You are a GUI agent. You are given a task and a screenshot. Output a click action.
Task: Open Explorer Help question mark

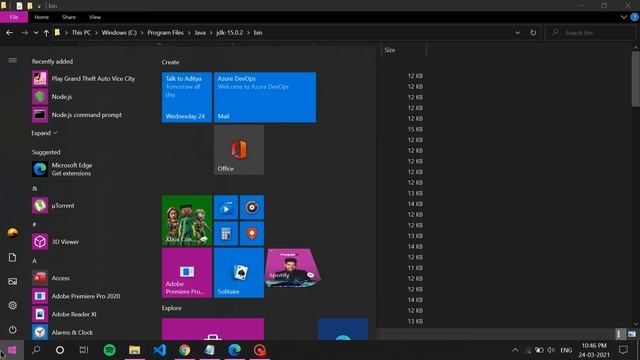pyautogui.click(x=634, y=17)
